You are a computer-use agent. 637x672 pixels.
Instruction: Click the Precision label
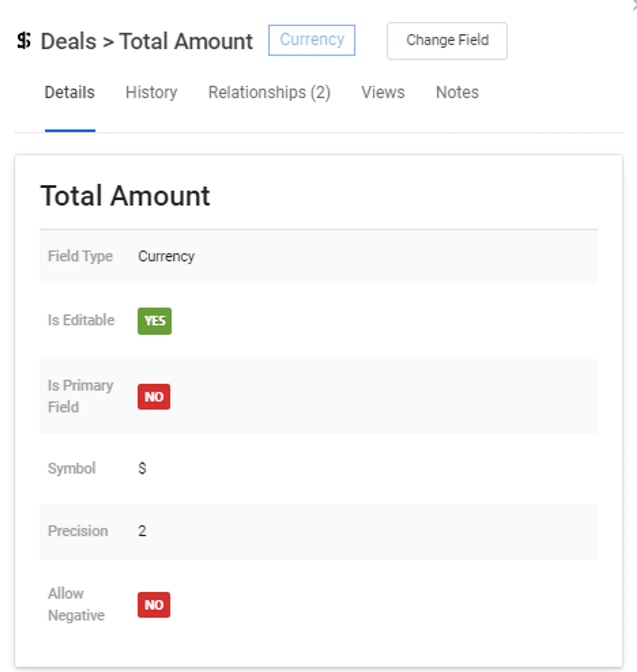coord(78,531)
